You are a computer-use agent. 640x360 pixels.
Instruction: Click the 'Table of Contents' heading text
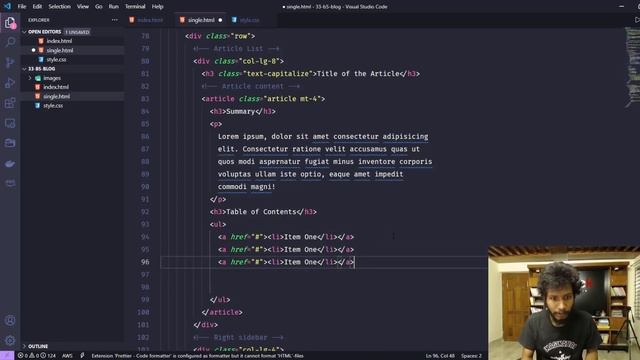[261, 212]
